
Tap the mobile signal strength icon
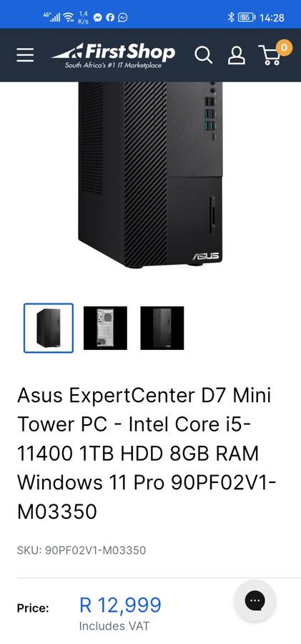[x=52, y=17]
